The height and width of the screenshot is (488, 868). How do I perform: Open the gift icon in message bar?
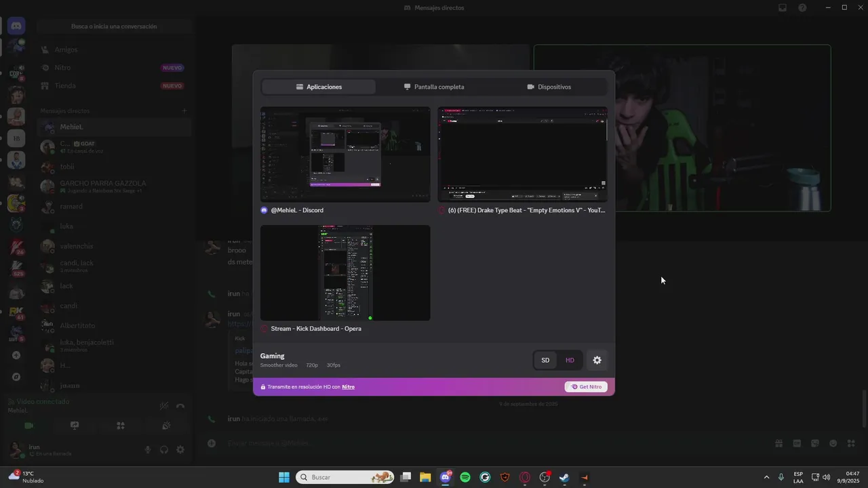click(x=779, y=443)
